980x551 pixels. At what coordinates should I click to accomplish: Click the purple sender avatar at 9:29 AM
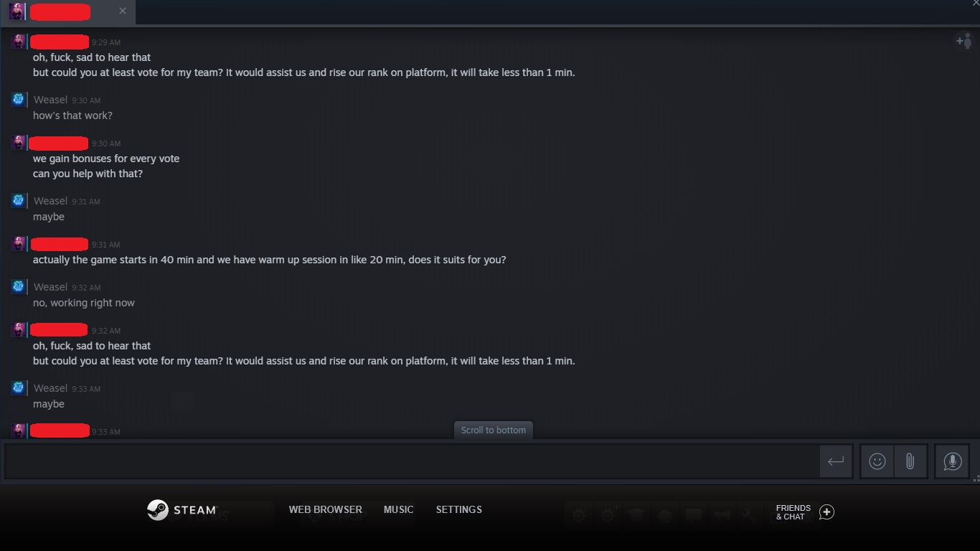pos(19,42)
